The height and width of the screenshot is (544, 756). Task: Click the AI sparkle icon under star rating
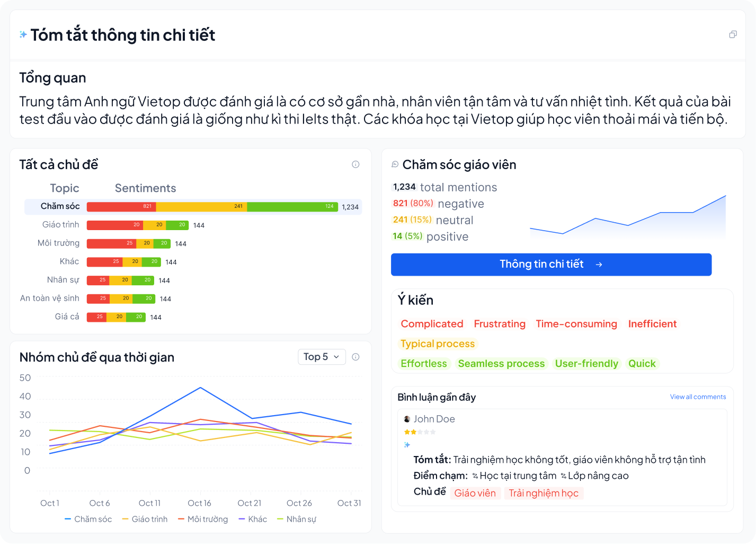[407, 445]
